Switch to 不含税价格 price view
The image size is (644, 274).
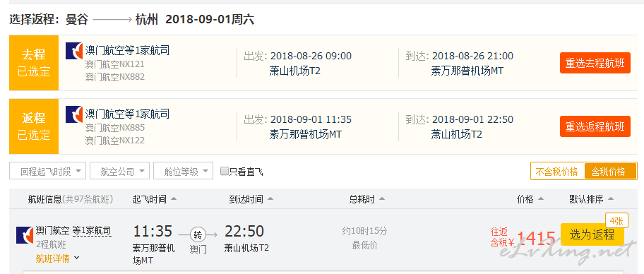557,172
